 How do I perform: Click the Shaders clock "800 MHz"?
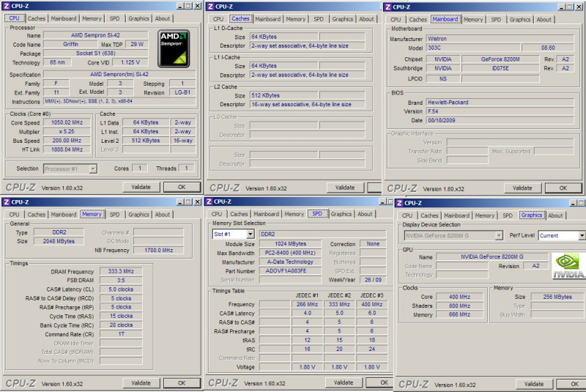tap(460, 306)
